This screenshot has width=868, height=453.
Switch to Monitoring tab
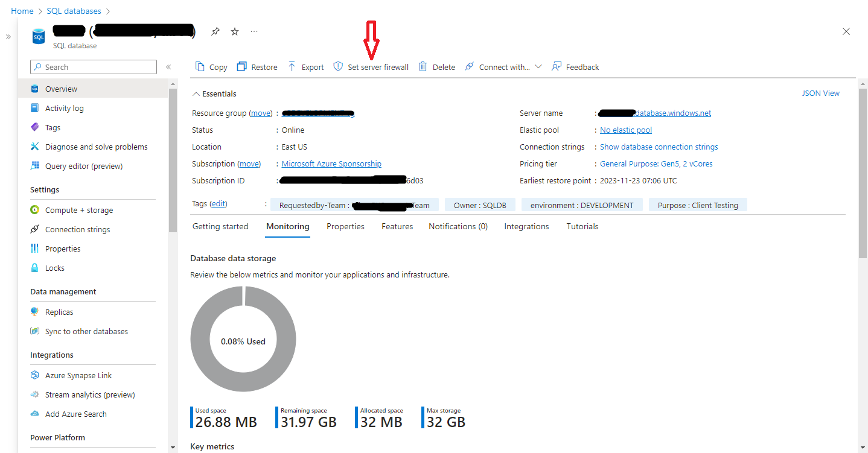(288, 226)
